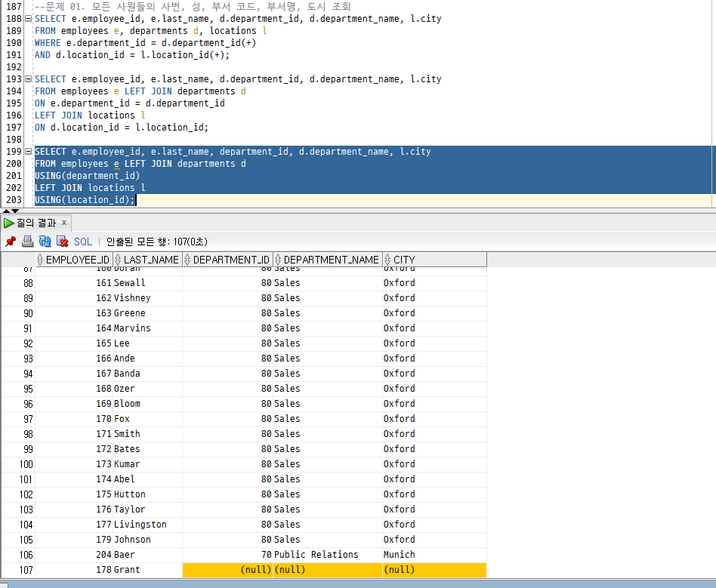
Task: Click the sort icon in the EMPLOYEE_ID header
Action: click(40, 260)
